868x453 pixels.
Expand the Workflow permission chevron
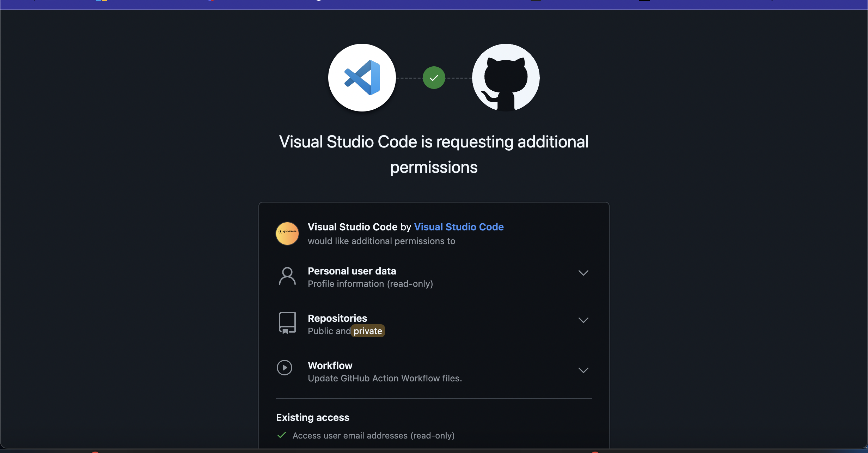(583, 370)
